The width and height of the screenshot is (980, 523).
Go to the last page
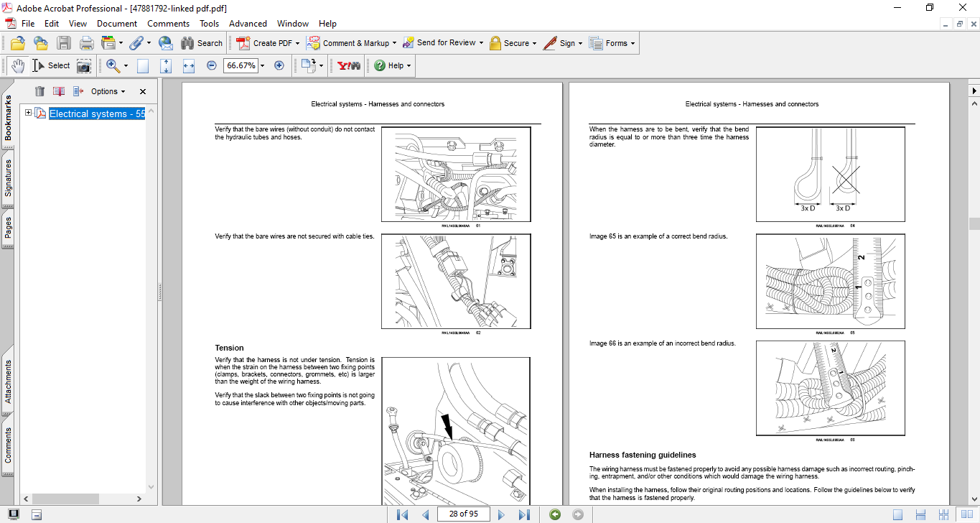click(x=524, y=514)
